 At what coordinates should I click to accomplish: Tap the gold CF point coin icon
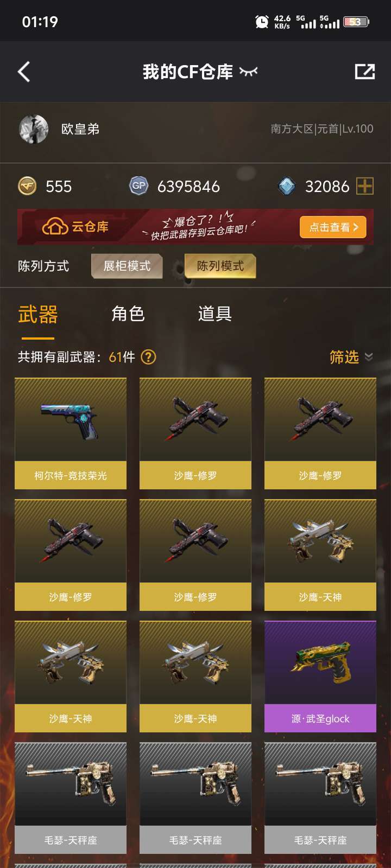pos(28,186)
